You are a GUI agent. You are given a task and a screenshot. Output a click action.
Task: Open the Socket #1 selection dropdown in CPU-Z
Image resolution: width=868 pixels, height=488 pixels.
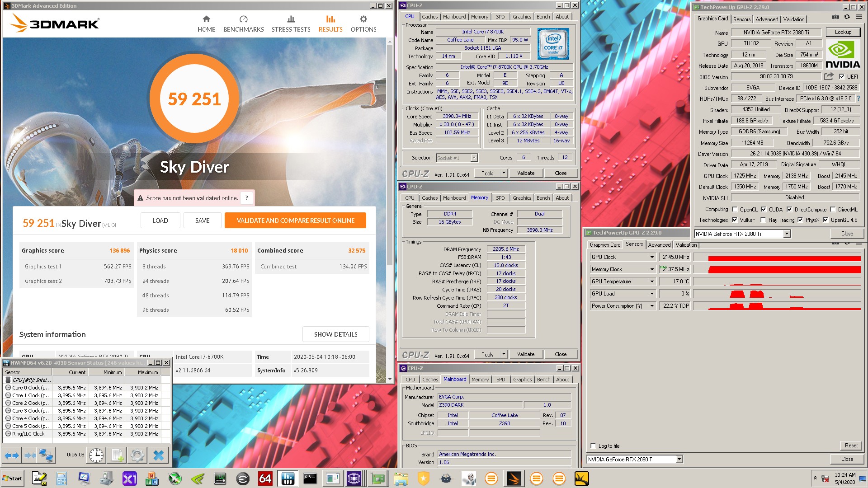[474, 158]
